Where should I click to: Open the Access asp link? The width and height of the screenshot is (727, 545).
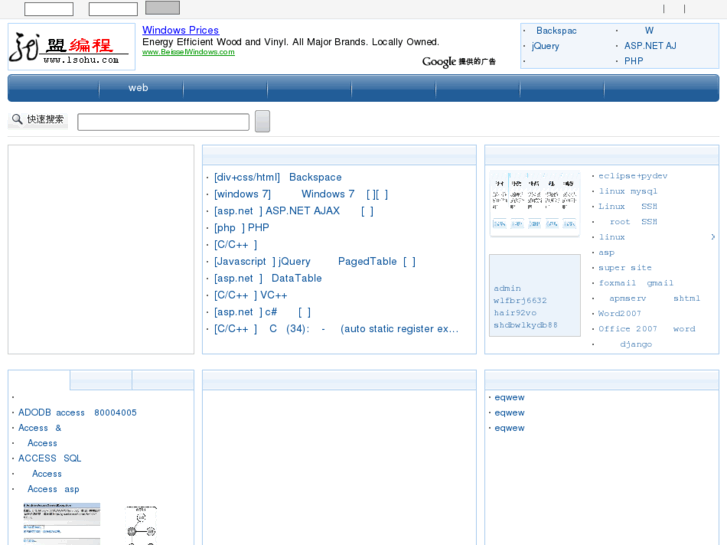tap(53, 489)
